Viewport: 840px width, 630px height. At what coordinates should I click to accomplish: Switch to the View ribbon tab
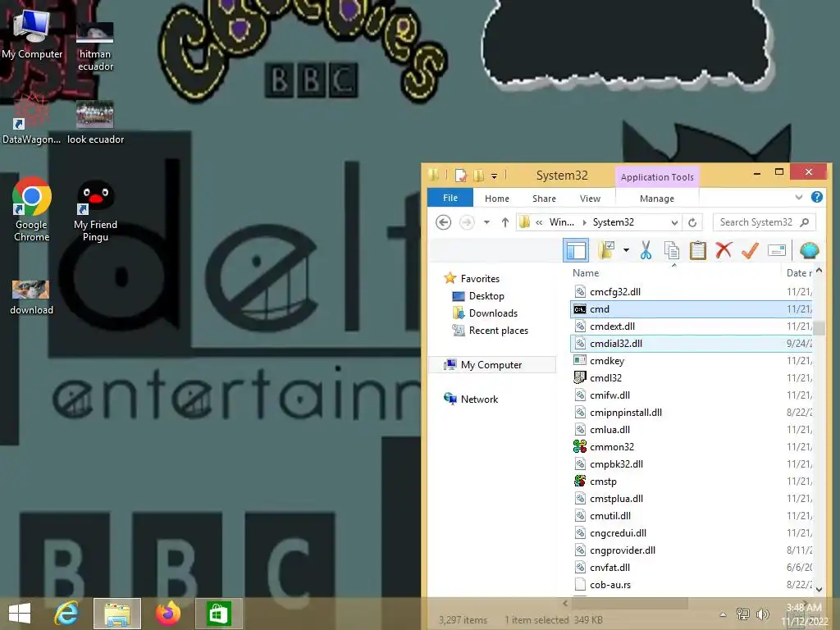click(590, 199)
